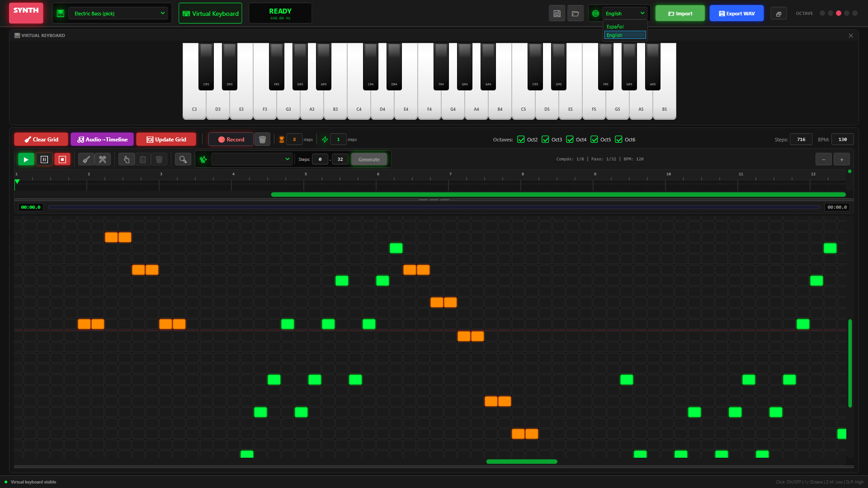Viewport: 868px width, 488px height.
Task: Toggle the Virtual Keyboard button
Action: (x=210, y=14)
